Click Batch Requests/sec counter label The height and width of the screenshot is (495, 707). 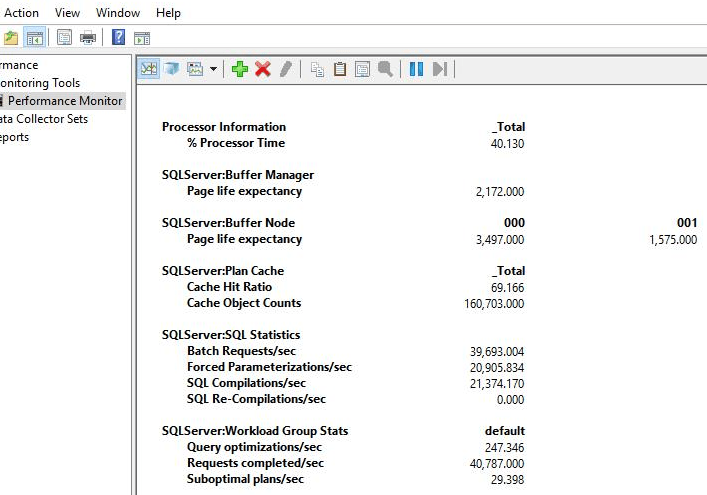[241, 351]
